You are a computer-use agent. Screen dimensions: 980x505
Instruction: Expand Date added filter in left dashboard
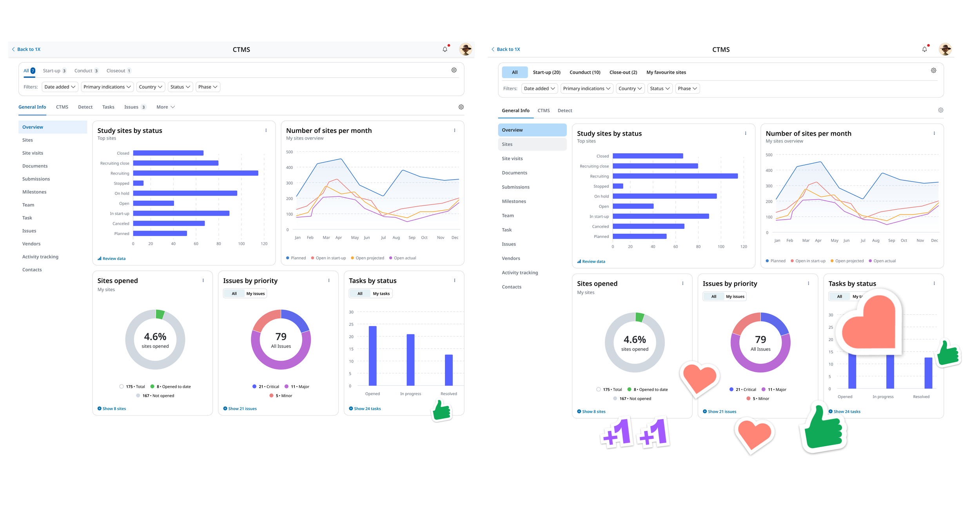coord(60,87)
